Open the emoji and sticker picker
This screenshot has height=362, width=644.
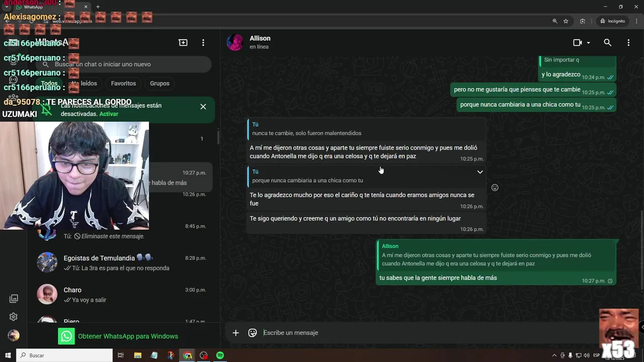click(253, 332)
